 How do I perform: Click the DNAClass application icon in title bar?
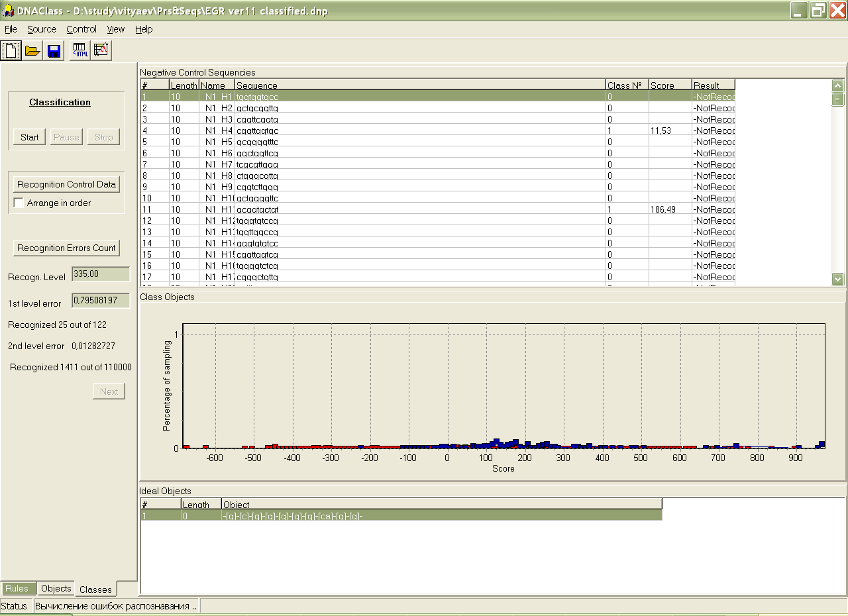coord(7,11)
